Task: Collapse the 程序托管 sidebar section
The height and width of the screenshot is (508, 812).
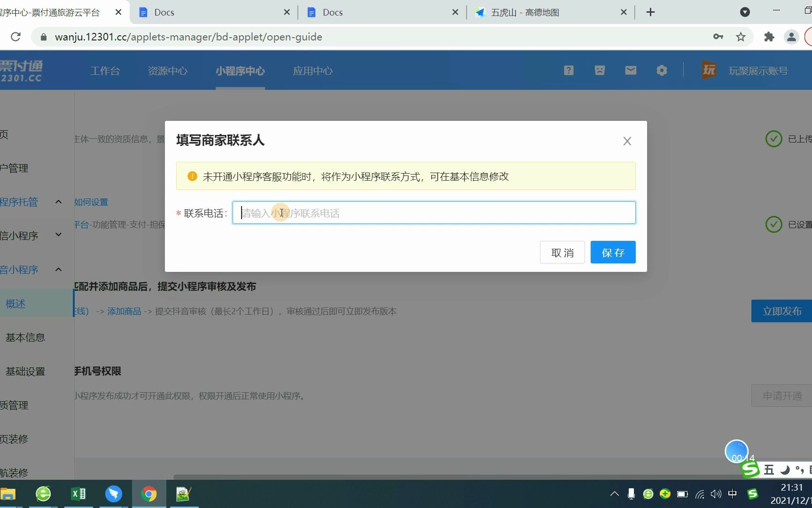Action: (58, 202)
